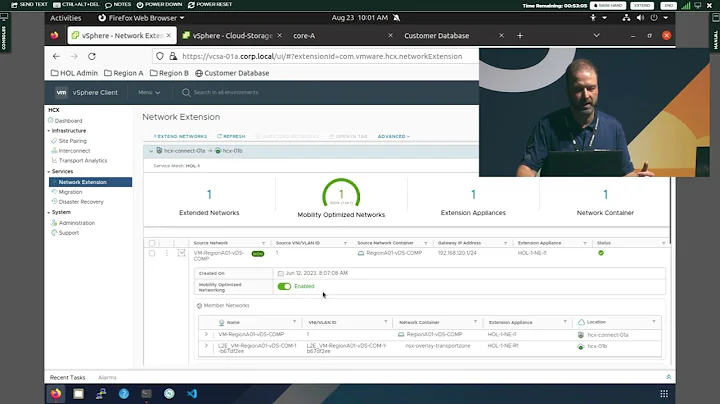Click Extend Networks button
This screenshot has width=720, height=404.
click(x=180, y=136)
